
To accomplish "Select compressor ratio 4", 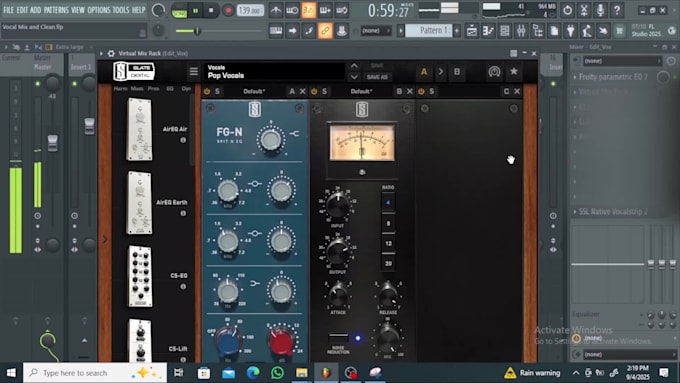I will (x=388, y=202).
